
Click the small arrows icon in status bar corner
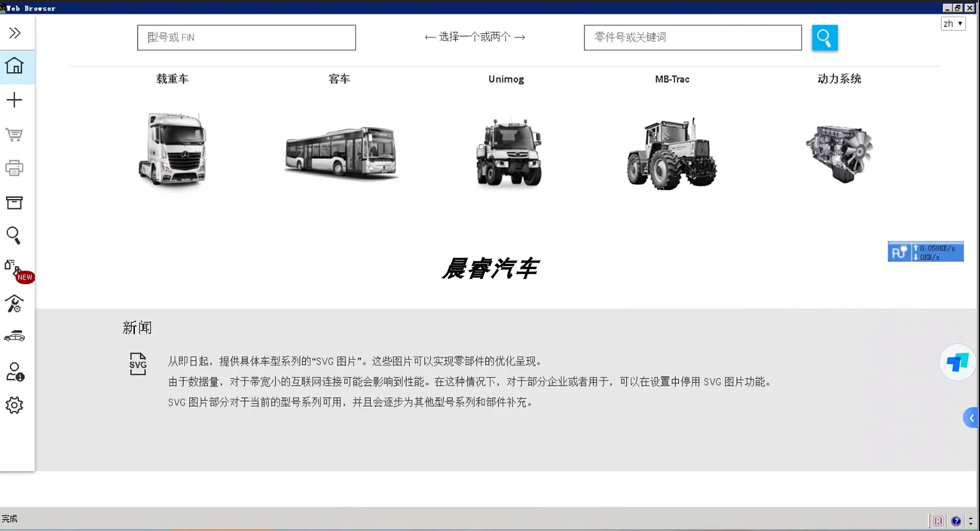click(x=971, y=521)
